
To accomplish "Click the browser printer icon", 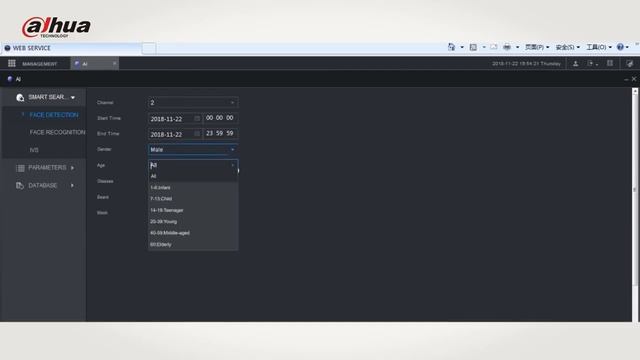I will [x=507, y=47].
